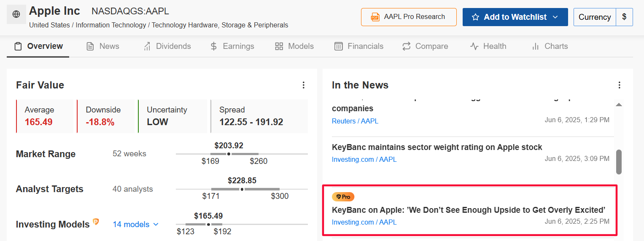The height and width of the screenshot is (241, 644).
Task: Open the Health tab
Action: point(488,46)
